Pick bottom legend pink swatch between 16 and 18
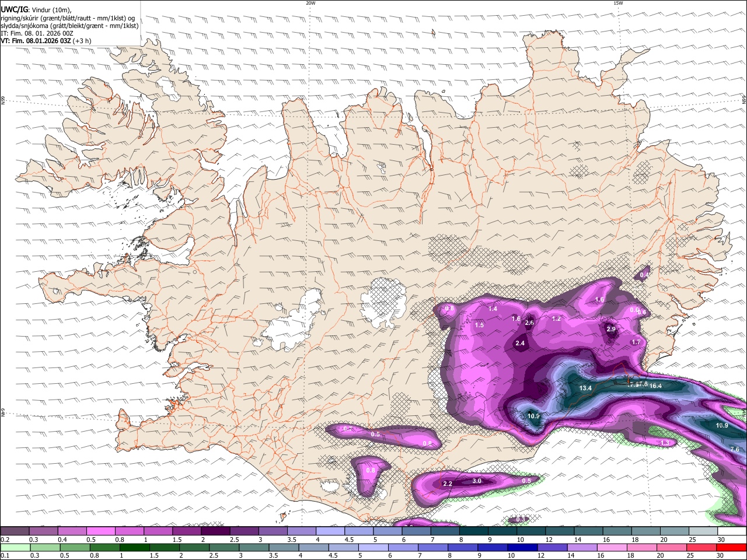This screenshot has width=747, height=560. (612, 547)
